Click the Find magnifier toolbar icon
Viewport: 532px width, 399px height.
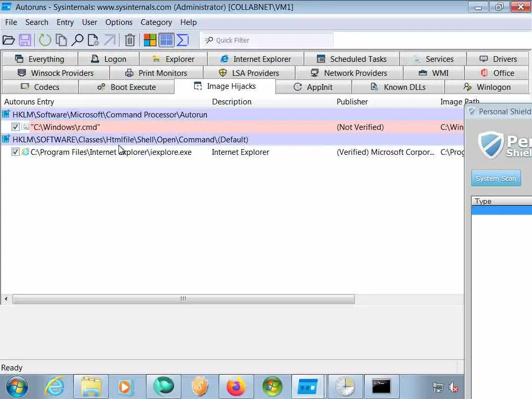(x=77, y=40)
